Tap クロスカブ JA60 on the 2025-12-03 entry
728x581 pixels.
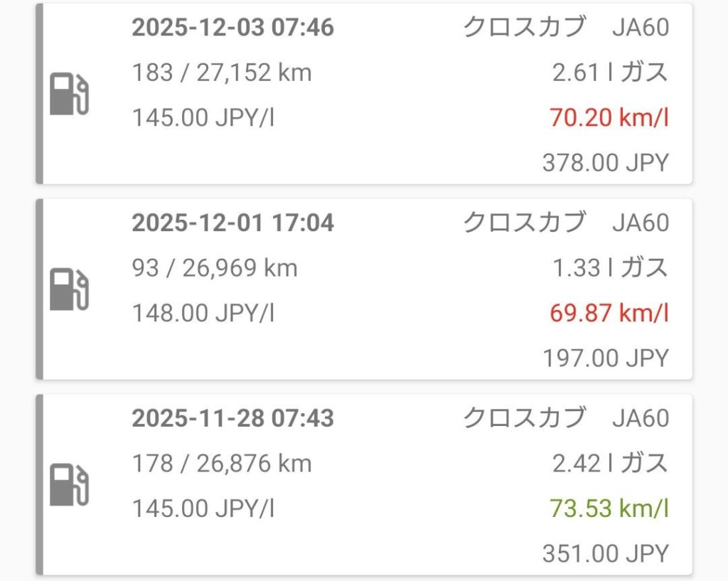(566, 28)
